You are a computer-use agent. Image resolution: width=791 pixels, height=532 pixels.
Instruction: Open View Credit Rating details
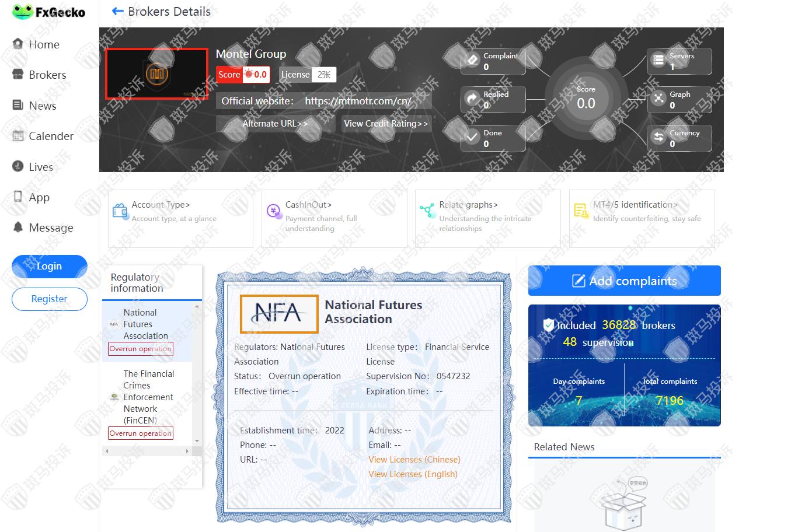coord(386,124)
